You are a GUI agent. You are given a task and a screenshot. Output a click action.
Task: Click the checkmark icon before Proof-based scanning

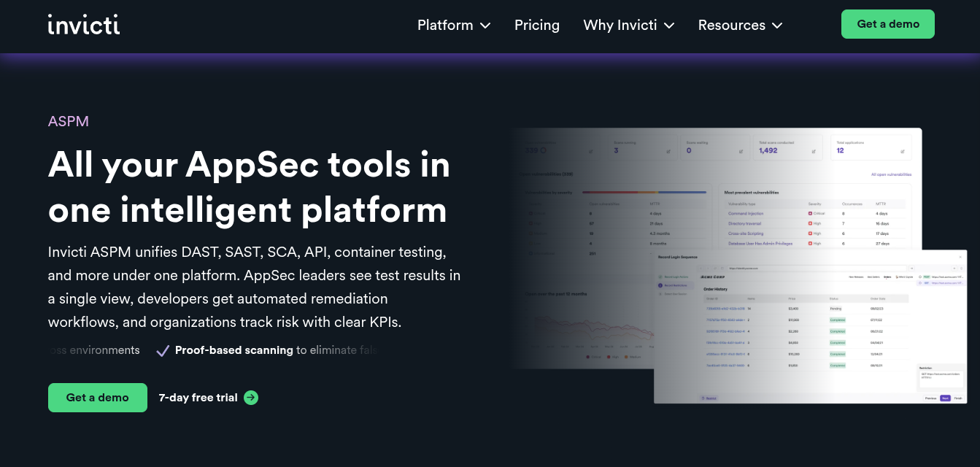coord(163,350)
